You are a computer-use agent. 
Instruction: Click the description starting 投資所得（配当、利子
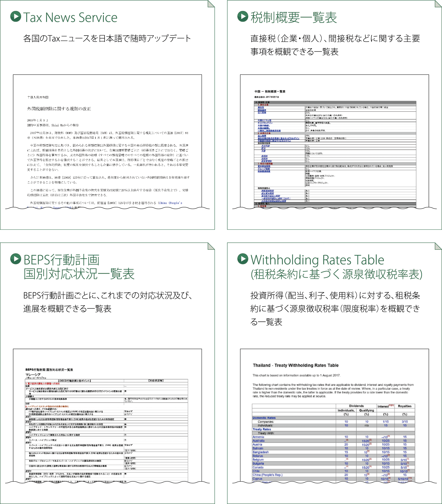335,308
